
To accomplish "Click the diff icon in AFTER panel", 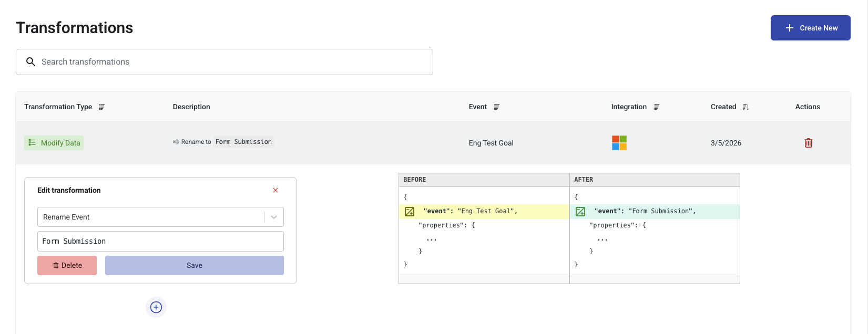I will 580,212.
